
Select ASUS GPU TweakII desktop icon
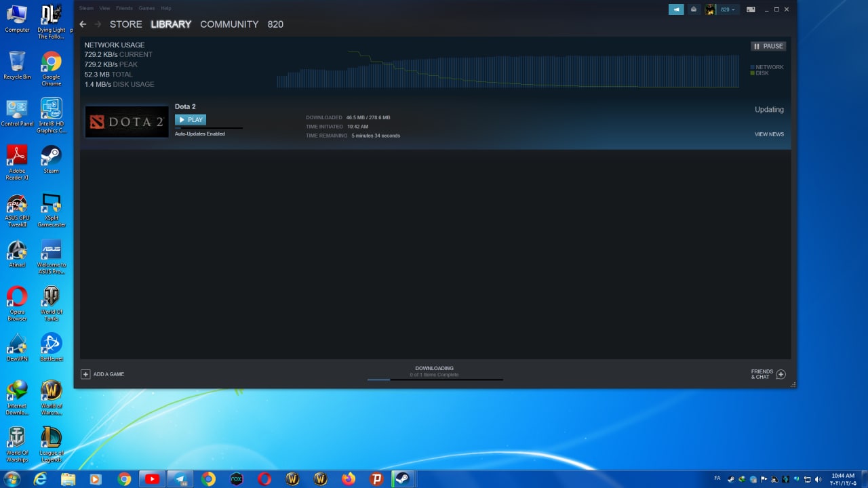point(17,211)
